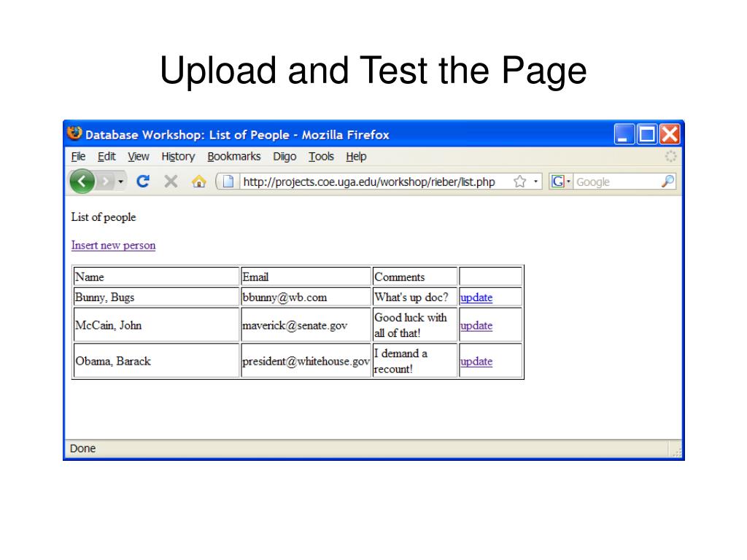Go back with the green Back arrow
Screen dimensions: 747x560
click(x=82, y=182)
